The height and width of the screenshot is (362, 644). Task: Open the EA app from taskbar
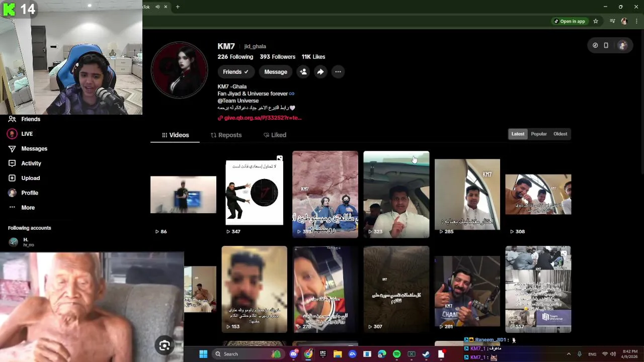tap(352, 354)
